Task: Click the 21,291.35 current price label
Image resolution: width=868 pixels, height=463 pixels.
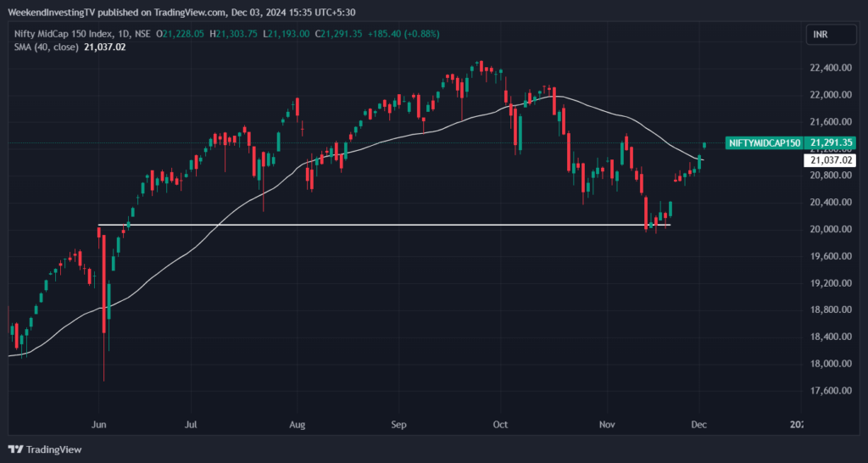Action: click(830, 143)
